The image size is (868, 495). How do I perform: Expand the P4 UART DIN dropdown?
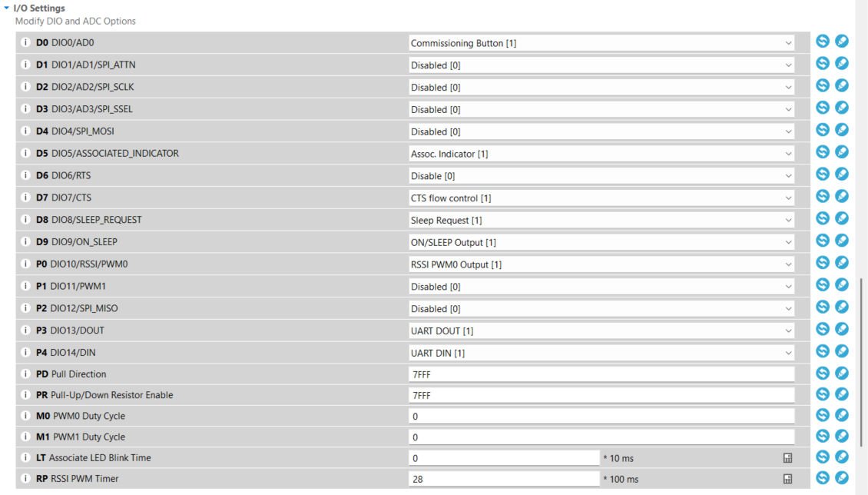tap(601, 354)
